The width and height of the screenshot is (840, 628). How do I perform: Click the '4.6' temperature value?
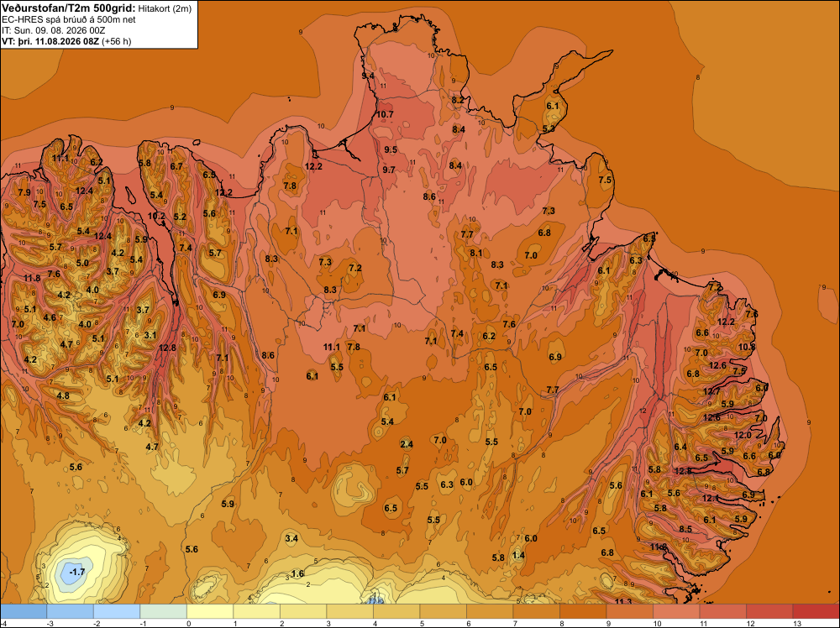pos(50,317)
